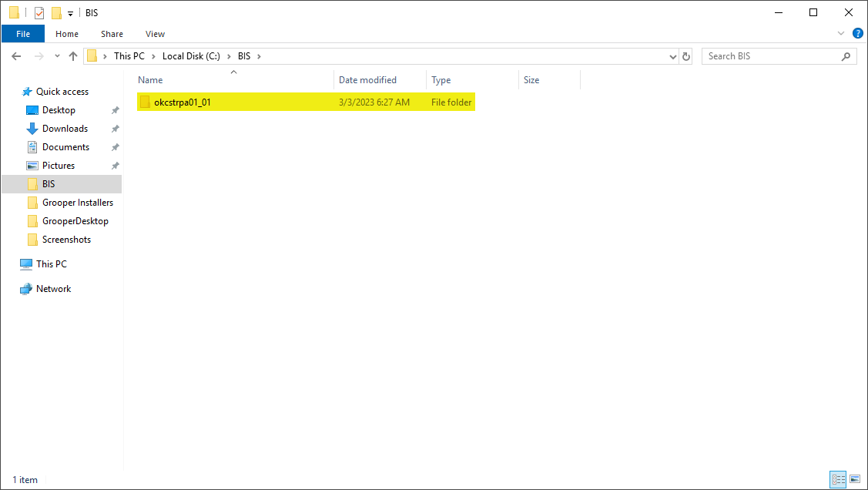The image size is (868, 490).
Task: Open Desktop in Quick access
Action: click(59, 110)
